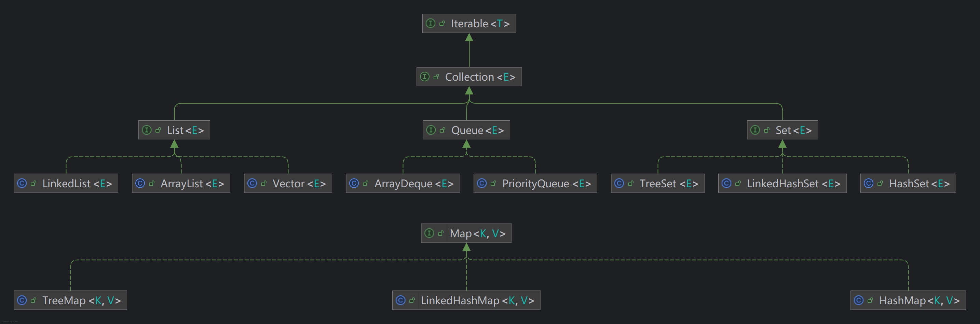Click the interface icon beside Collection<E>
This screenshot has width=980, height=324.
click(x=425, y=77)
